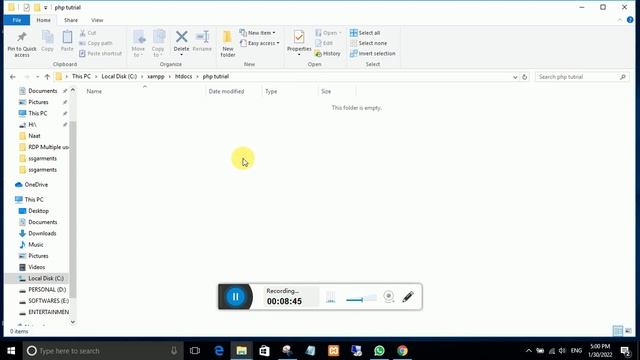Click the recorder webcam icon

click(x=389, y=296)
